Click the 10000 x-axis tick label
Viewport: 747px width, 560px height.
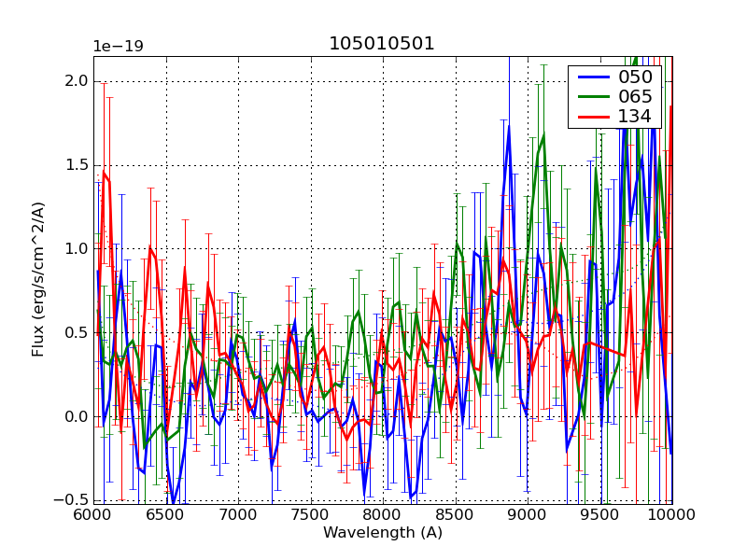(670, 514)
